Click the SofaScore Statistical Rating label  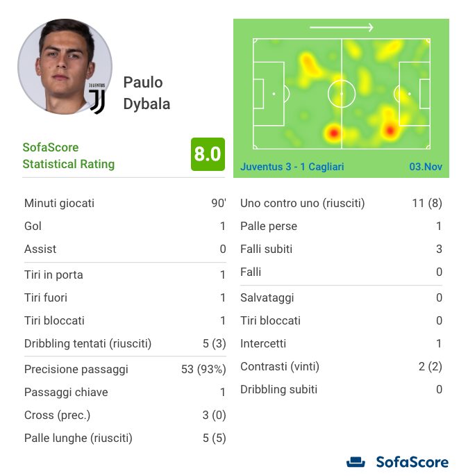pos(69,156)
